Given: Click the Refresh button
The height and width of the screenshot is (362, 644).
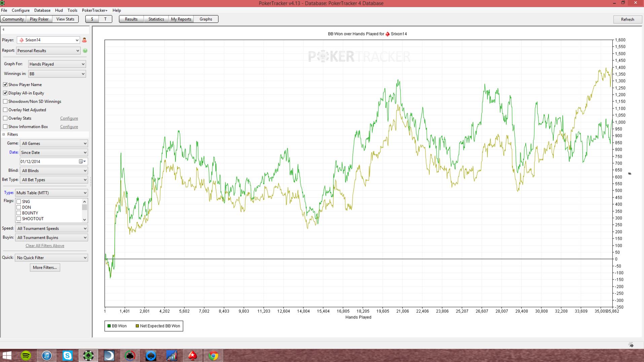Looking at the screenshot, I should pyautogui.click(x=628, y=20).
